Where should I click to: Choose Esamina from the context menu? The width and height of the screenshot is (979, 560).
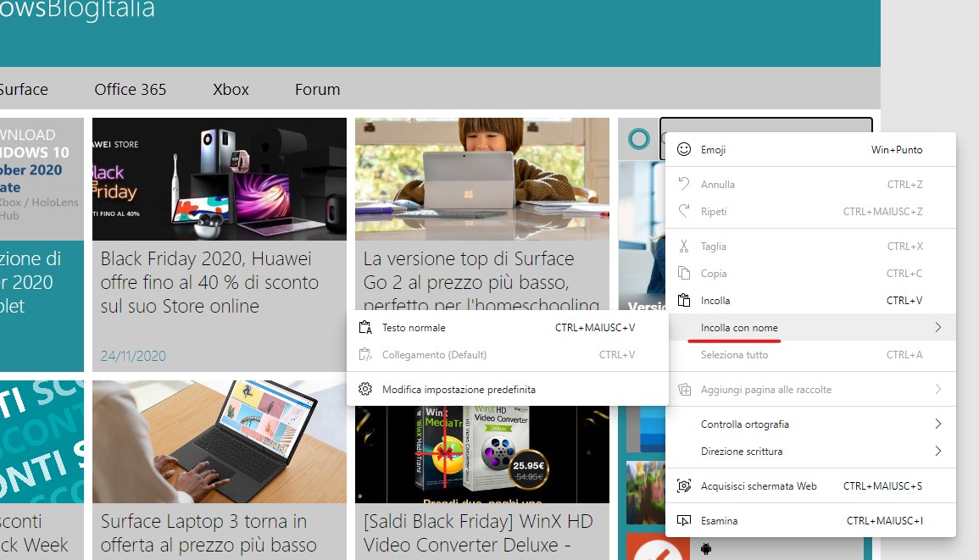[810, 520]
